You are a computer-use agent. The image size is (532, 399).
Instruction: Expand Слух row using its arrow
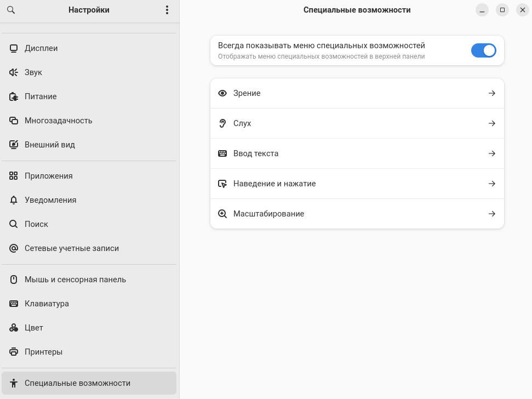click(x=491, y=123)
